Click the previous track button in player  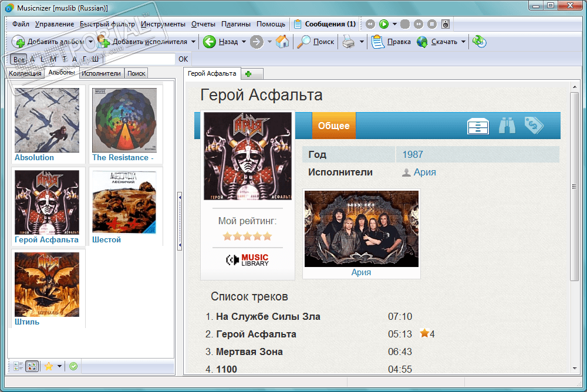tap(370, 24)
